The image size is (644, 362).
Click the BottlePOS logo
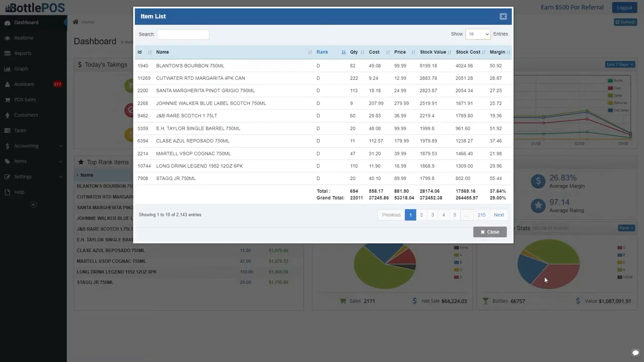click(34, 8)
